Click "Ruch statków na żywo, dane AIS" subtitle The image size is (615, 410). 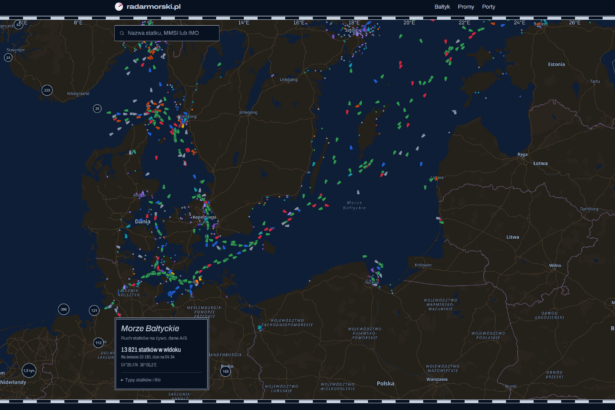pyautogui.click(x=154, y=338)
